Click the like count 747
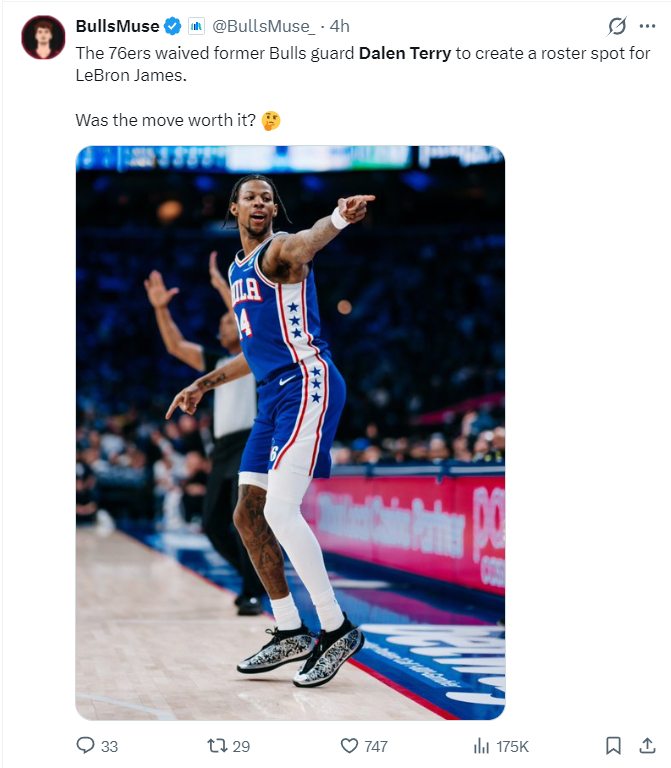This screenshot has width=671, height=768. point(376,746)
